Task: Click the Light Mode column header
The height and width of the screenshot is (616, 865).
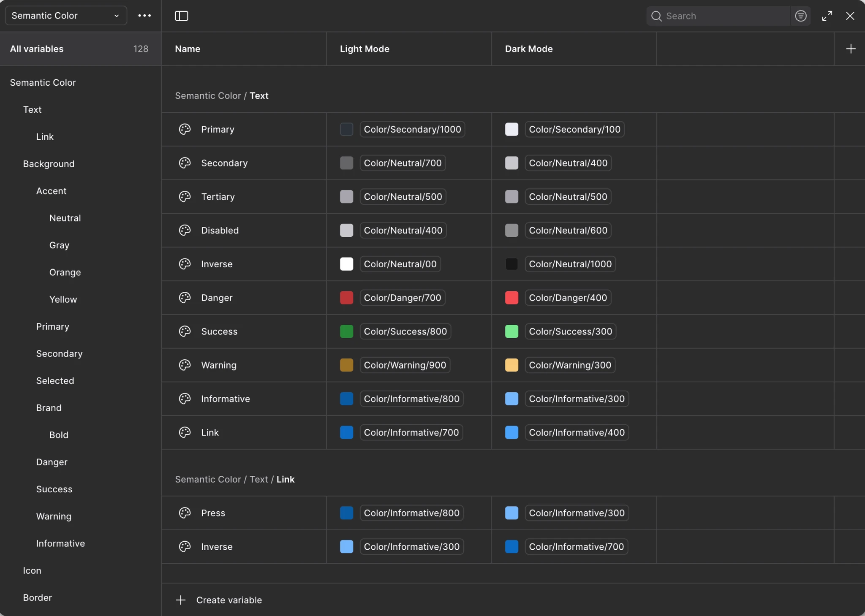Action: coord(364,49)
